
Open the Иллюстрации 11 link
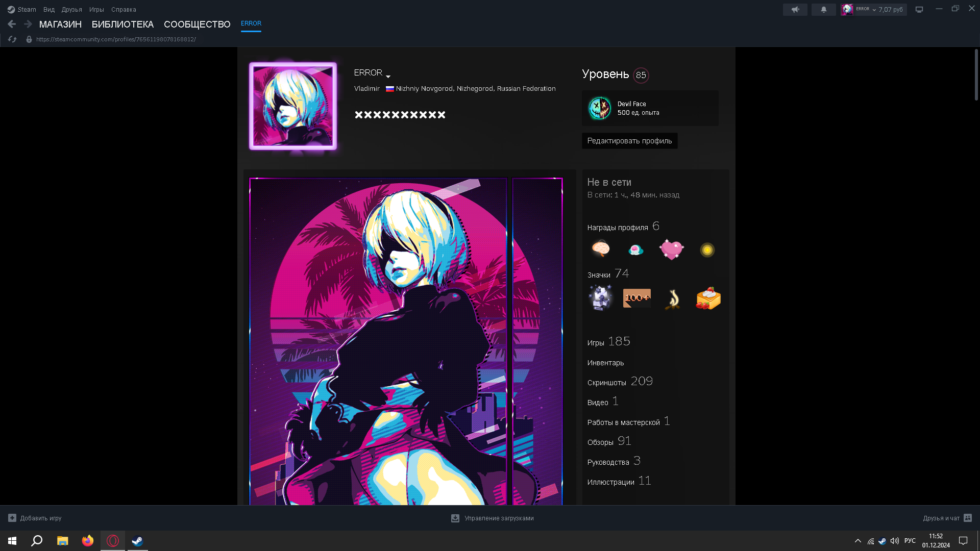[x=619, y=481]
